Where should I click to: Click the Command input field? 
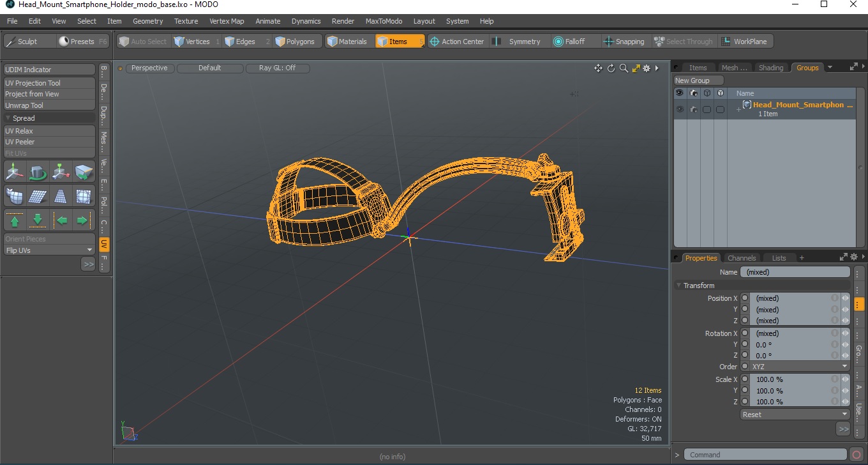coord(767,455)
